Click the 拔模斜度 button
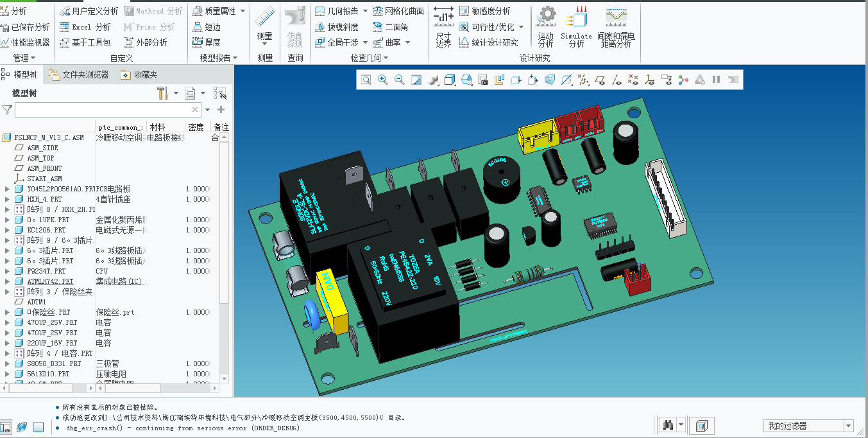 (337, 27)
